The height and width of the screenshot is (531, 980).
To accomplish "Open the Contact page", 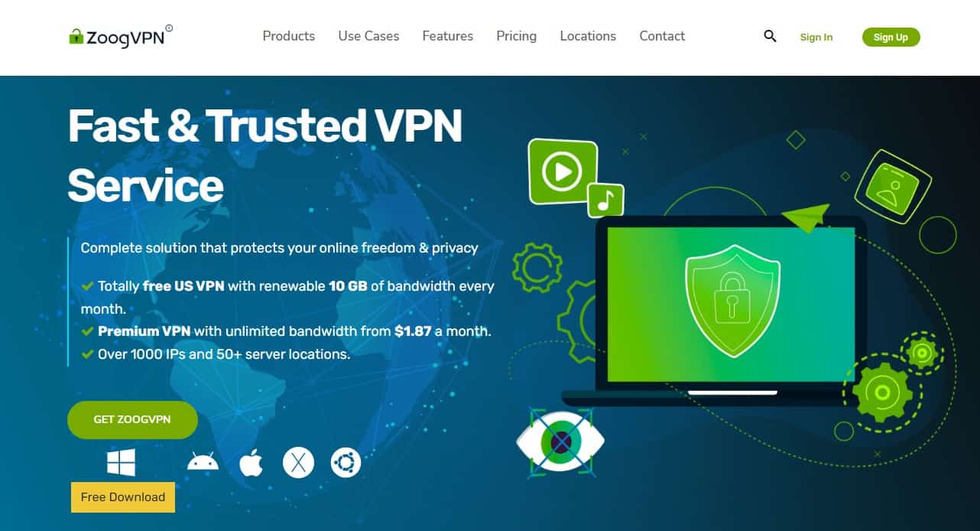I will click(662, 36).
